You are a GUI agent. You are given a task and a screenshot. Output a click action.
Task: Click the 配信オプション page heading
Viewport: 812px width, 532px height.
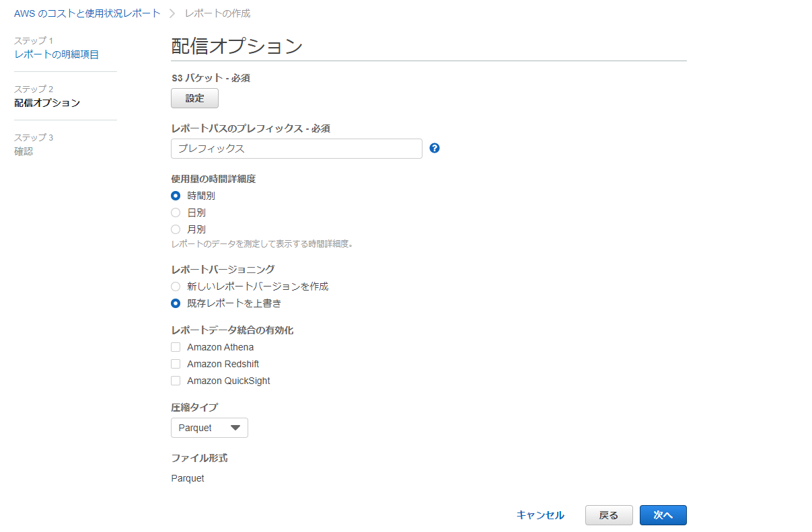(x=237, y=46)
